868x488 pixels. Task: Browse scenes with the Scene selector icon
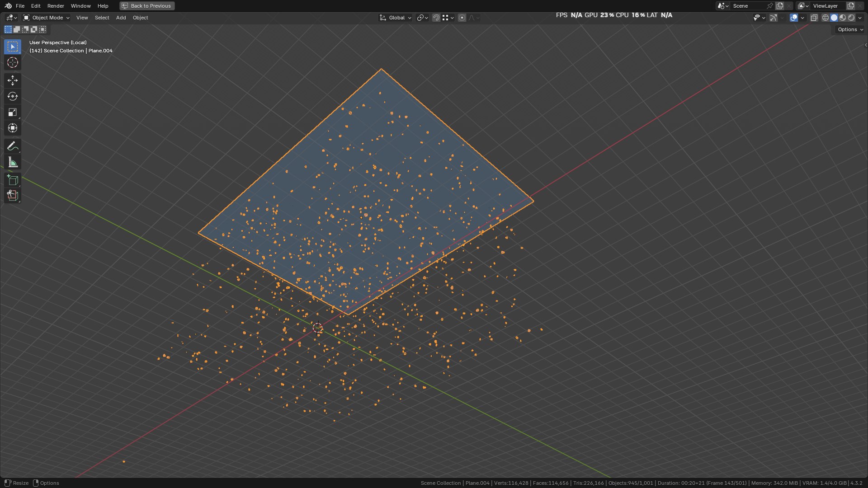[x=723, y=6]
